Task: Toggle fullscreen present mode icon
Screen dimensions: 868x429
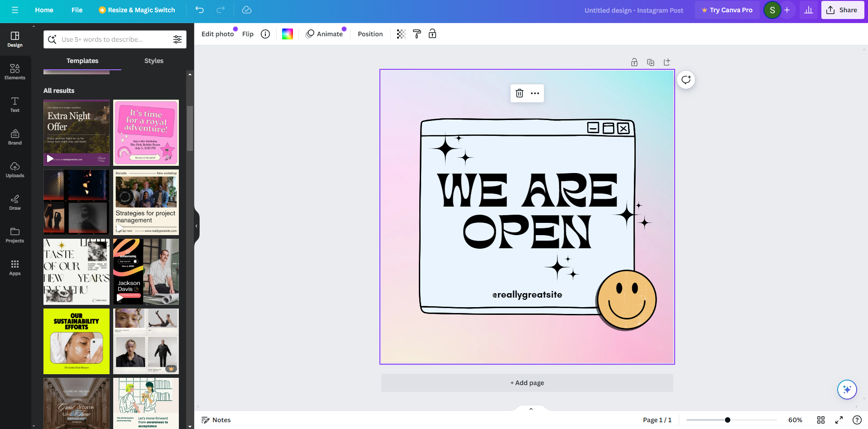Action: point(839,420)
